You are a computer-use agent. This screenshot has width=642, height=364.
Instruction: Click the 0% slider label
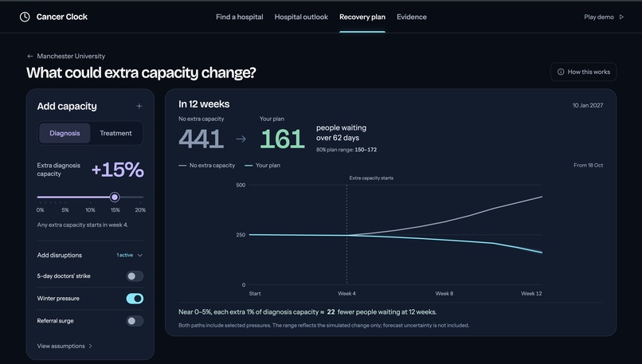[40, 209]
